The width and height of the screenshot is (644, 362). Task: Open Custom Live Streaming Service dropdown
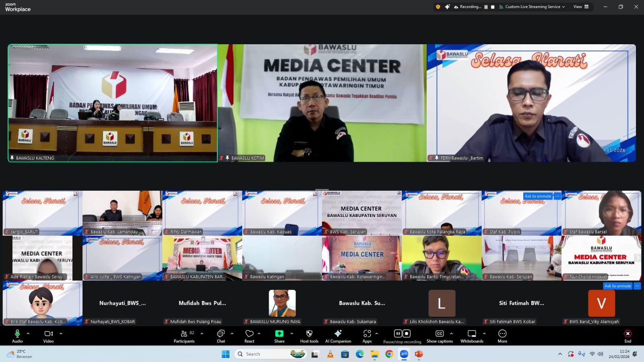[532, 7]
